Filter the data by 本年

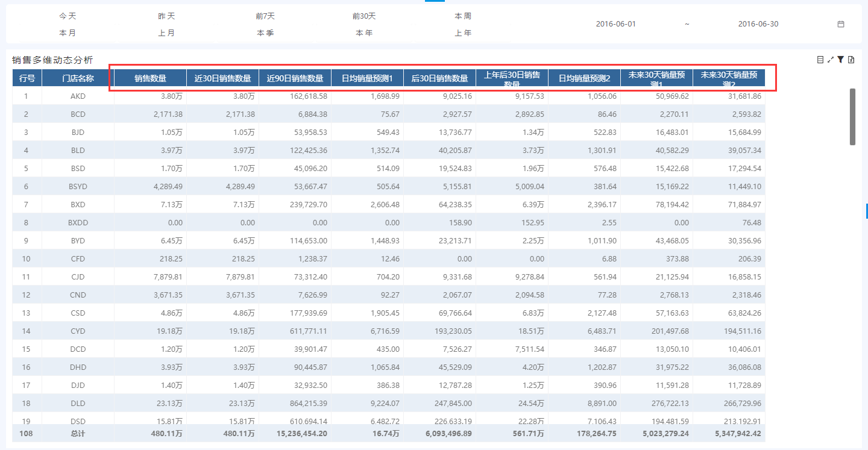tap(364, 33)
